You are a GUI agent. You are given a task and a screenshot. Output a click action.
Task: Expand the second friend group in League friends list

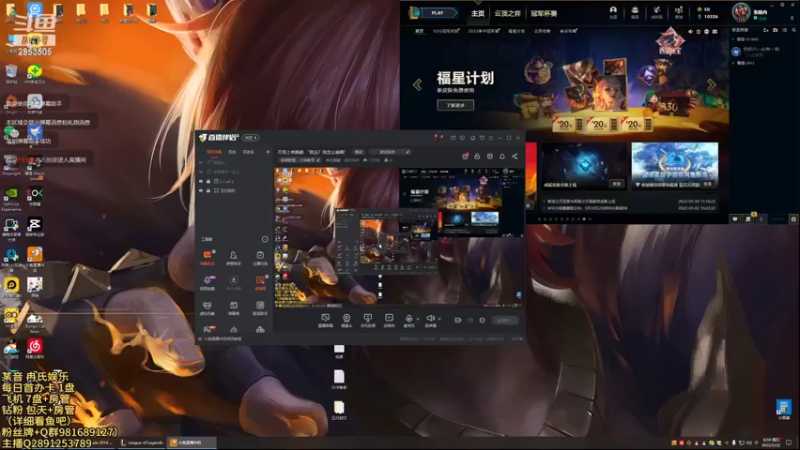pos(734,63)
